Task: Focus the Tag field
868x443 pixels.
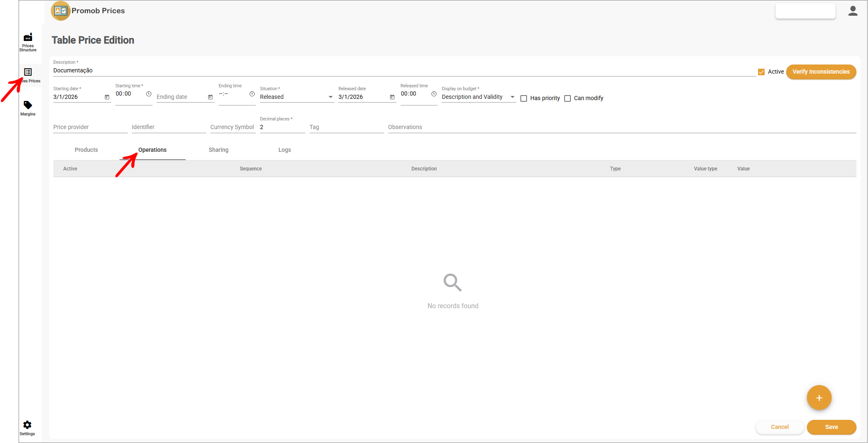Action: [346, 127]
